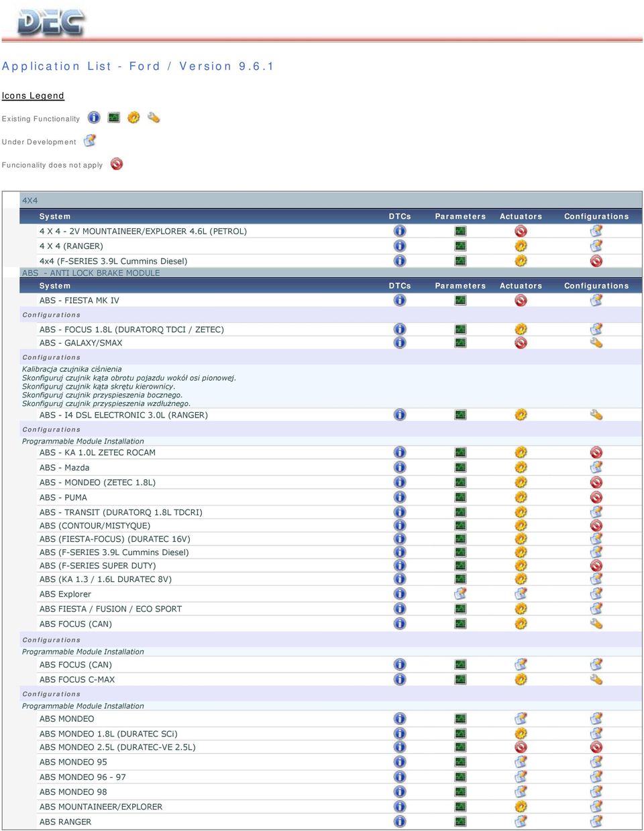Screen dimensions: 644x831
Task: Click Existing Functionality legend label
Action: coord(41,119)
